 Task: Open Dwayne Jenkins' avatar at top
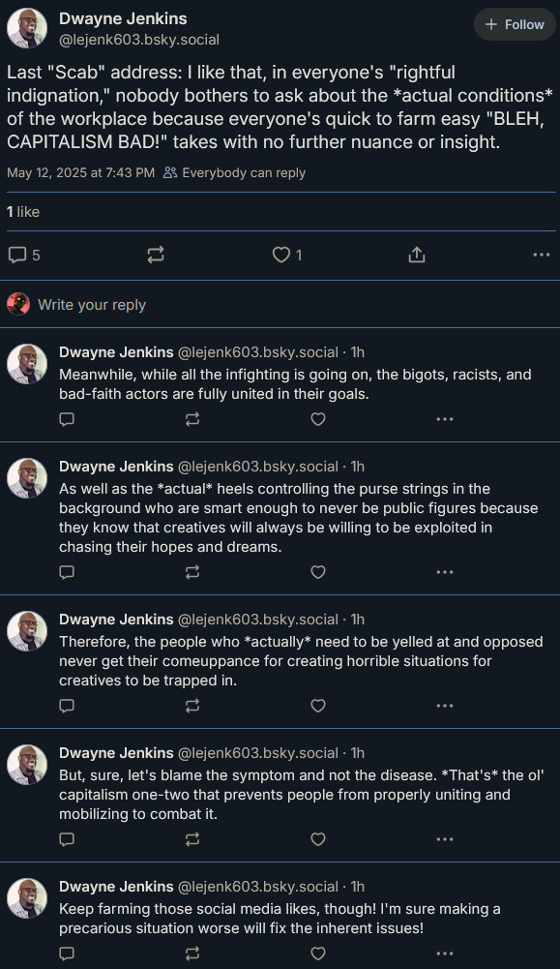27,28
